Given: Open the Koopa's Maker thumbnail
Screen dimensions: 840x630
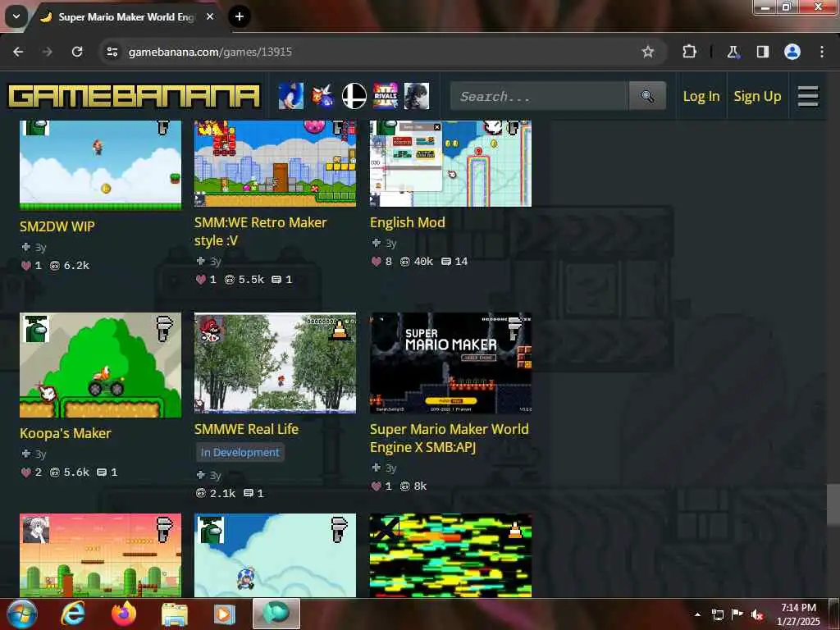Looking at the screenshot, I should pos(101,365).
